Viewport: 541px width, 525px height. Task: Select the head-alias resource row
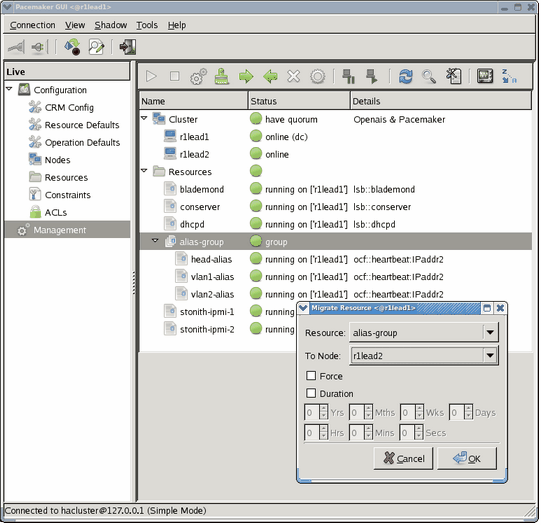(335, 259)
